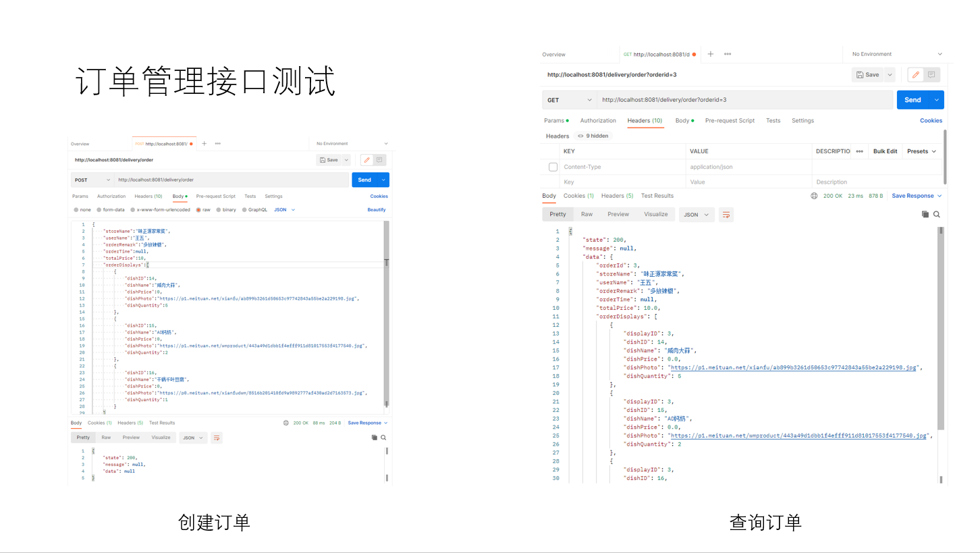Click network globe icon in POST response
This screenshot has width=980, height=553.
click(x=287, y=423)
